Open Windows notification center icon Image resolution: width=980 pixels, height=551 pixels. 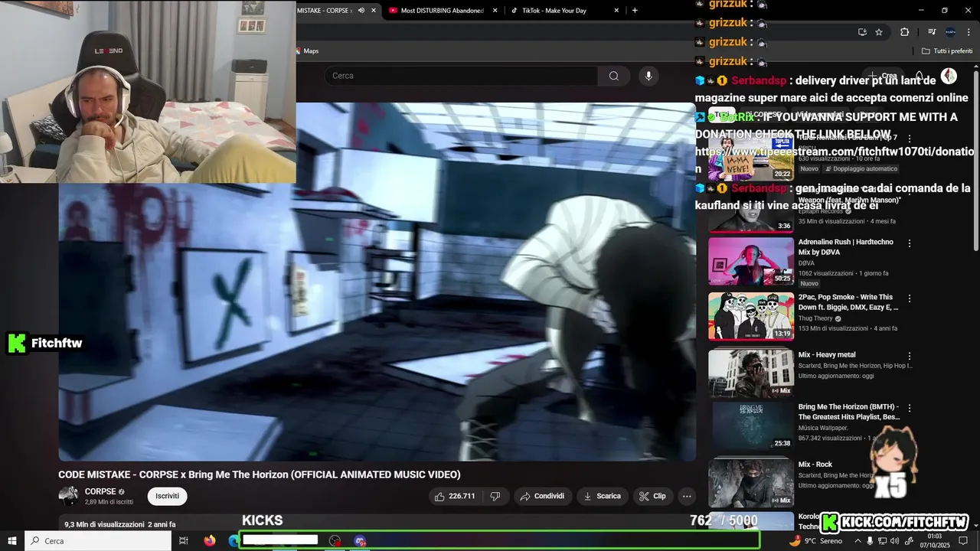coord(963,541)
